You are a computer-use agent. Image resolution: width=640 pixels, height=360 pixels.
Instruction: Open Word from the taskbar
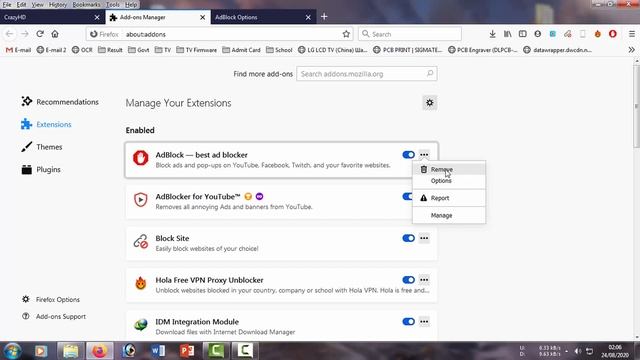(158, 351)
